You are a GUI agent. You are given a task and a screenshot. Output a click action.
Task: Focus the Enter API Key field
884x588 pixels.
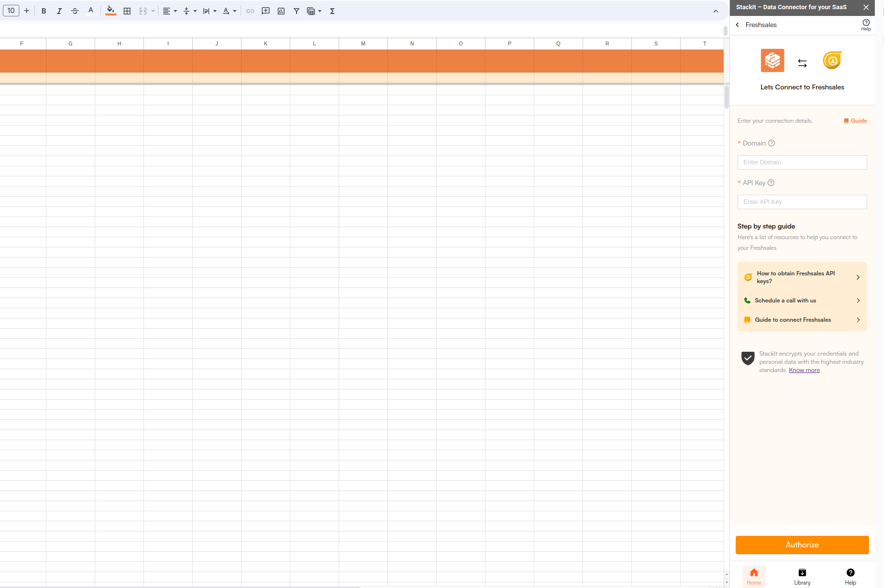coord(802,202)
